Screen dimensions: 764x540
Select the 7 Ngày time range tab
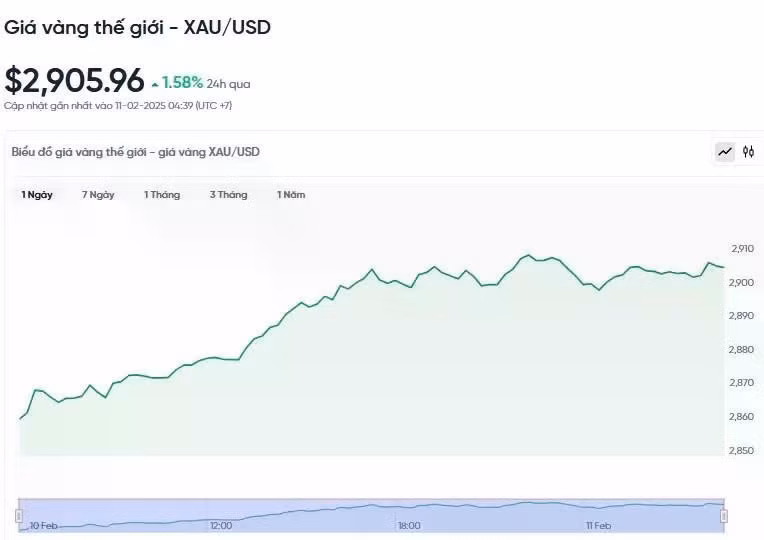(x=98, y=195)
